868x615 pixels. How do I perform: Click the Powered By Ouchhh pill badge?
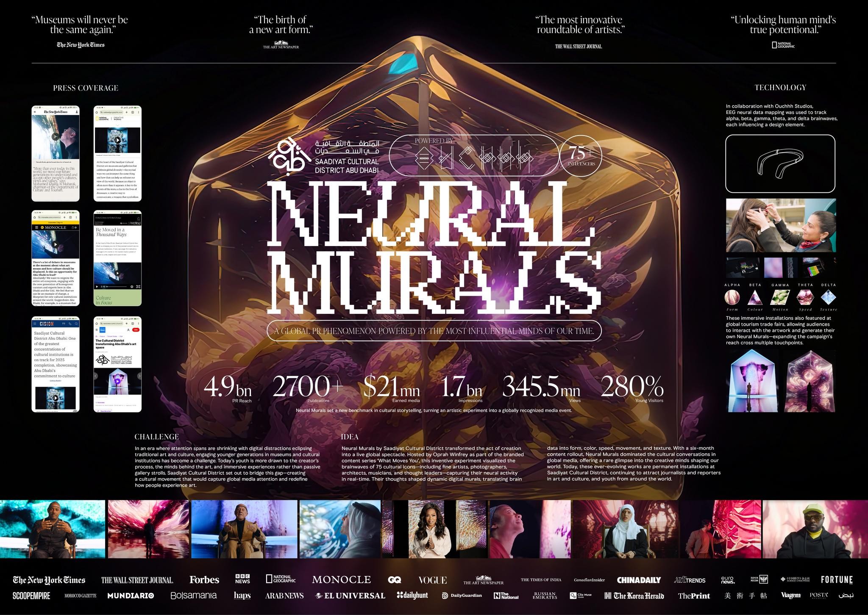pos(473,155)
